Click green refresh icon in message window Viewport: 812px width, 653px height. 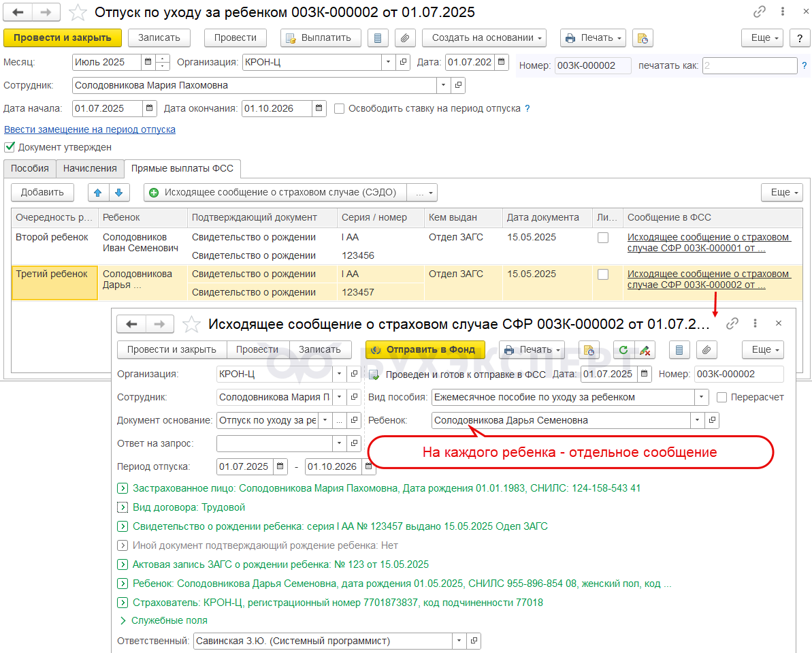pos(623,350)
